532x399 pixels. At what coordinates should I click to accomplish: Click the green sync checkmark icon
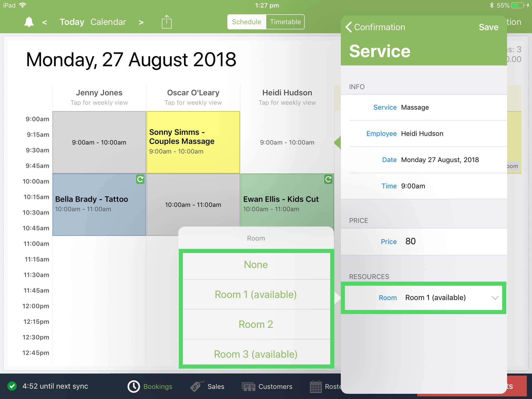12,386
